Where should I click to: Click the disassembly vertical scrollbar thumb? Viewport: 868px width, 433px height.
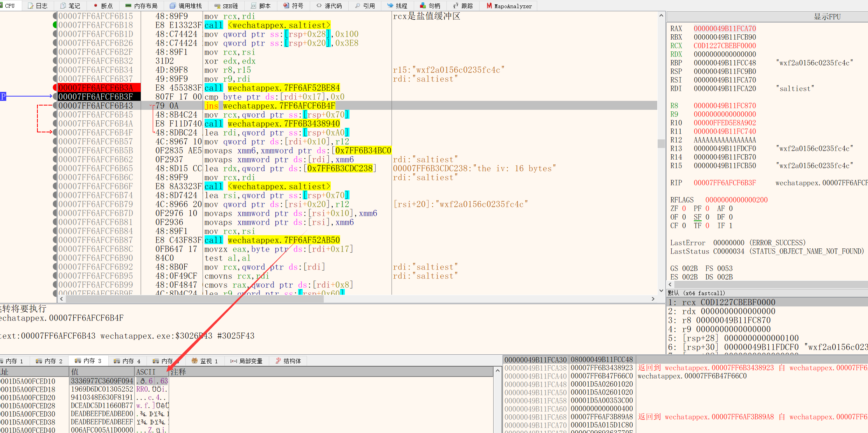coord(661,144)
